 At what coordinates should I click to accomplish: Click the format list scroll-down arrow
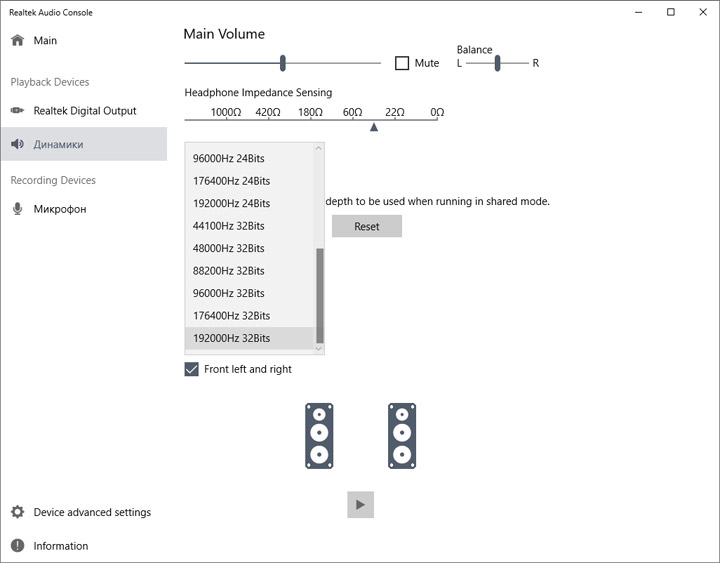319,349
